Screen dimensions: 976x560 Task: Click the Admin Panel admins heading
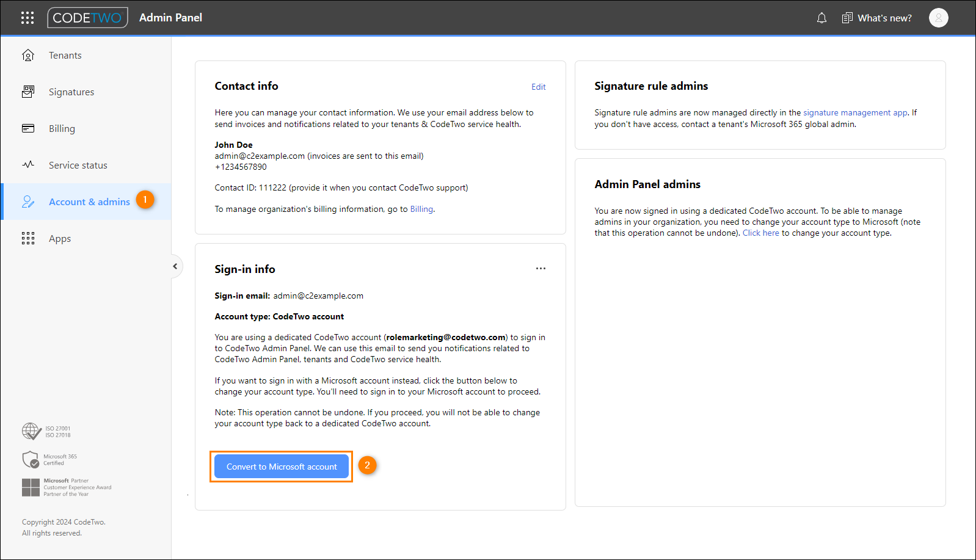tap(647, 184)
